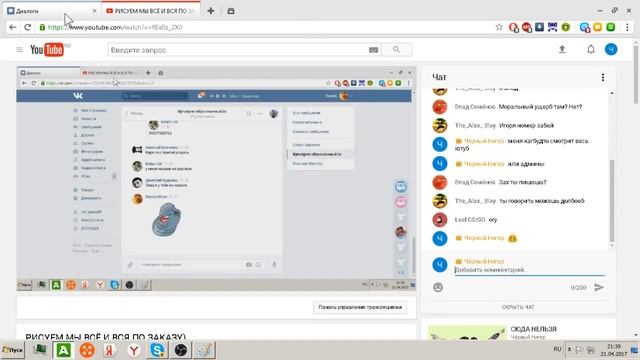Launch the Яндекс taskbar shortcut
640x360 pixels.
click(109, 350)
